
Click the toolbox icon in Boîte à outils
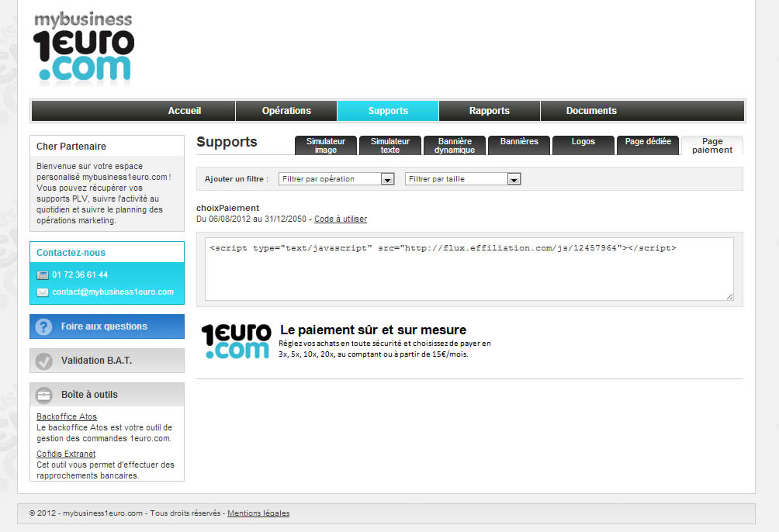[x=43, y=395]
